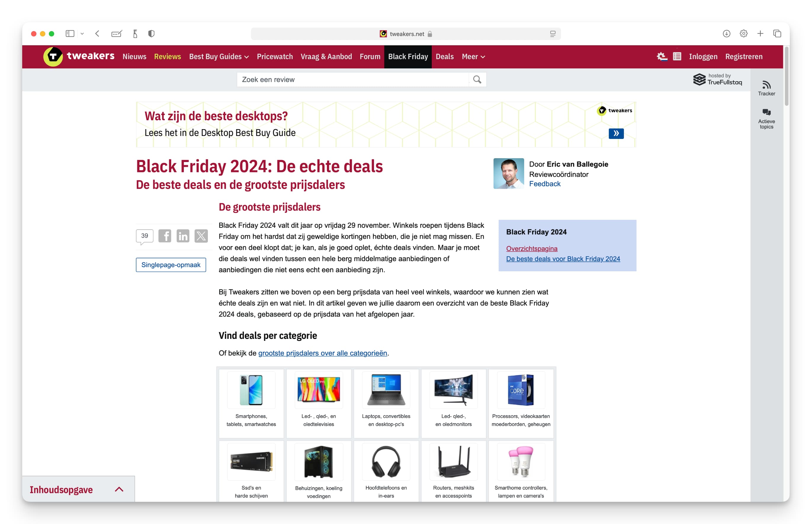
Task: Open the comments bubble showing 39
Action: point(145,236)
